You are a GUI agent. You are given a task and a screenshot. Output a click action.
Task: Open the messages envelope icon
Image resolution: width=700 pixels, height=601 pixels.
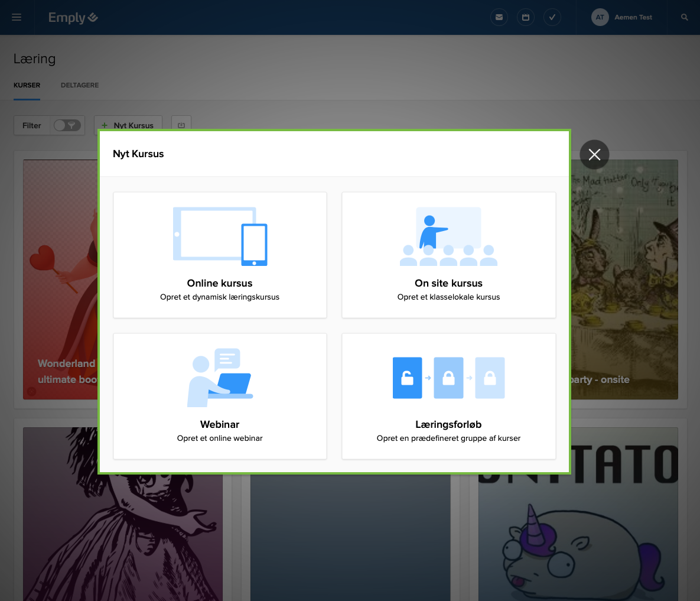click(499, 17)
